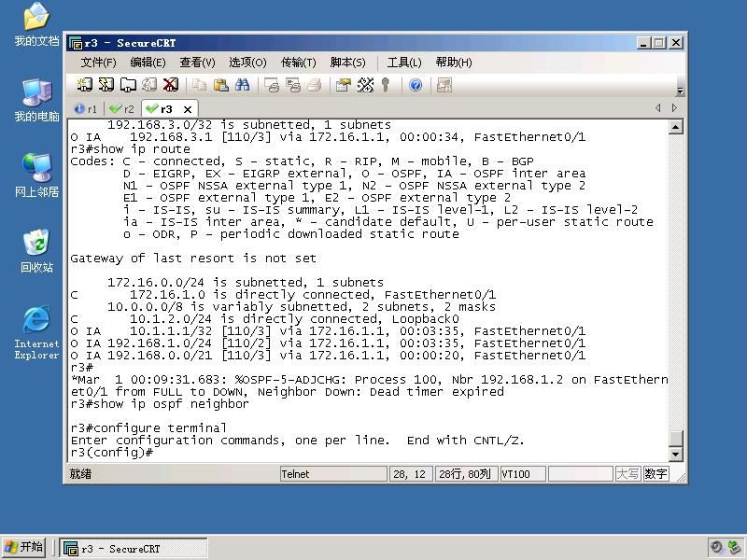This screenshot has width=747, height=560.
Task: Click the Print Selection icon
Action: pyautogui.click(x=293, y=85)
